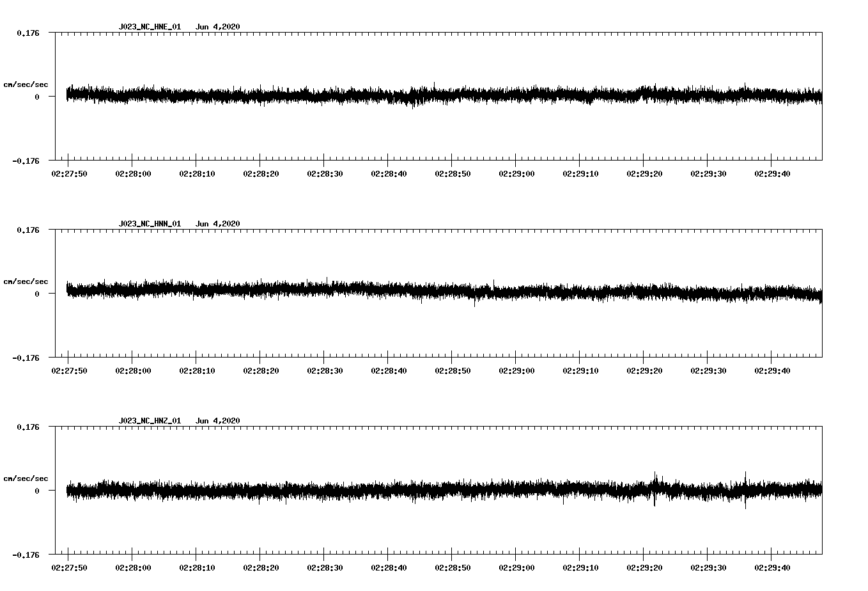The height and width of the screenshot is (591, 868).
Task: Click the 0.176 upper limit on HNZ axis
Action: click(27, 427)
